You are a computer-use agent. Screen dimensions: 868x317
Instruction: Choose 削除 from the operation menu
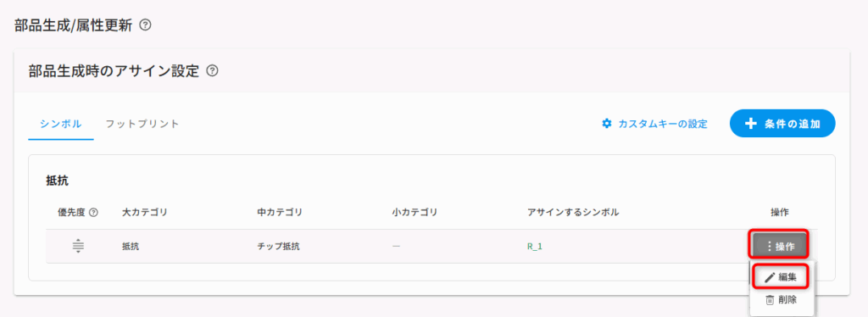(781, 300)
